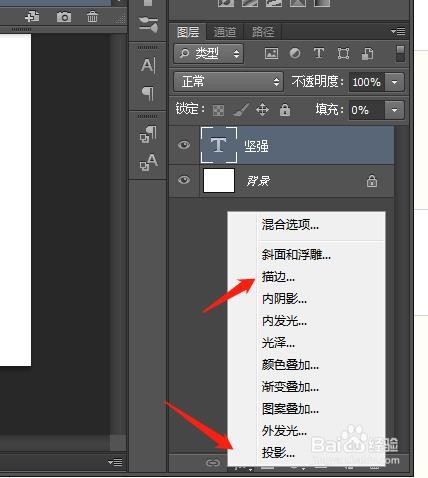Choose 内阴影... from the menu
The height and width of the screenshot is (478, 428).
point(284,299)
